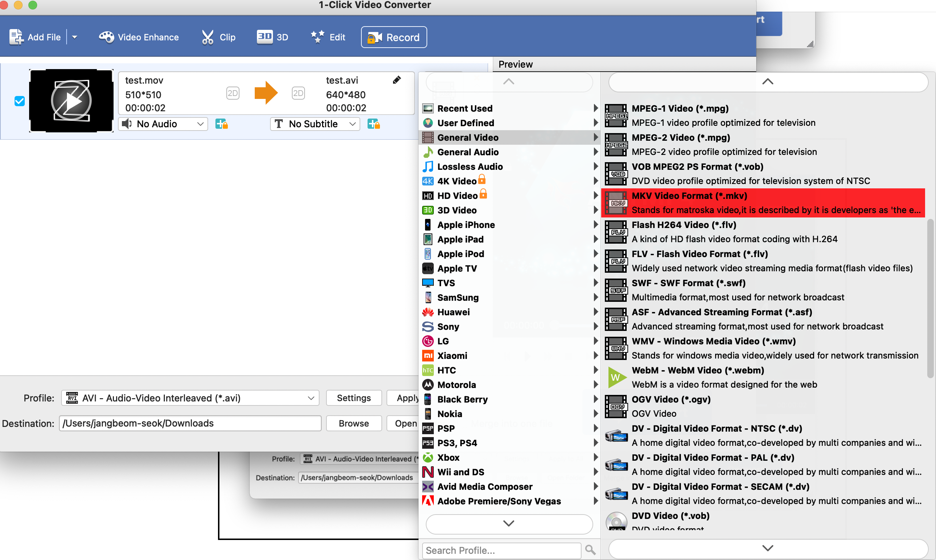
Task: Uncheck the test.mov file checkbox
Action: coord(19,101)
